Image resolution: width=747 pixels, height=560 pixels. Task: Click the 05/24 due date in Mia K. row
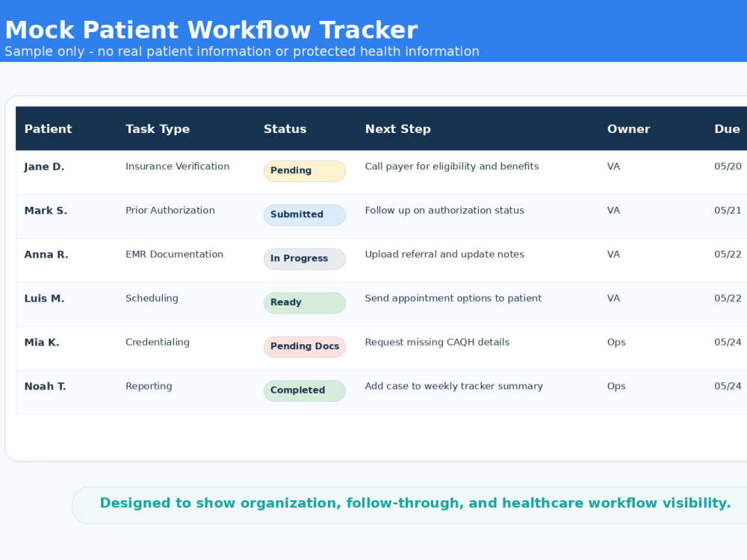click(728, 342)
